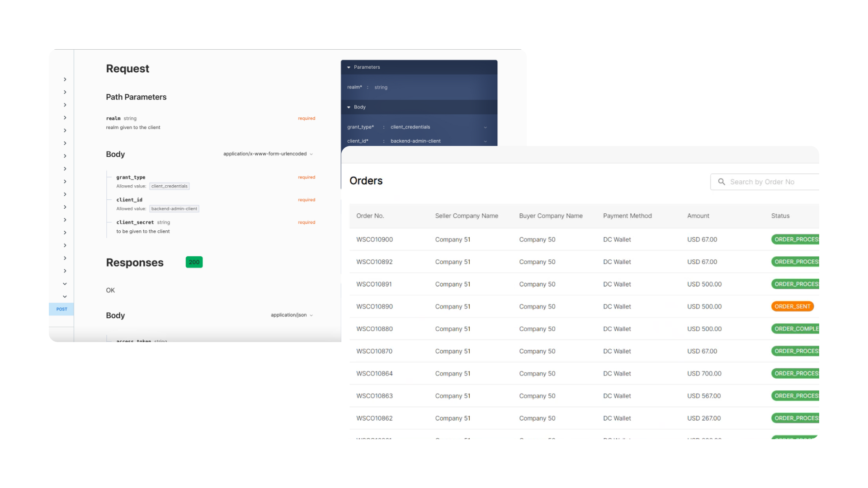Click the Parameters section collapse icon
868x488 pixels.
point(348,67)
